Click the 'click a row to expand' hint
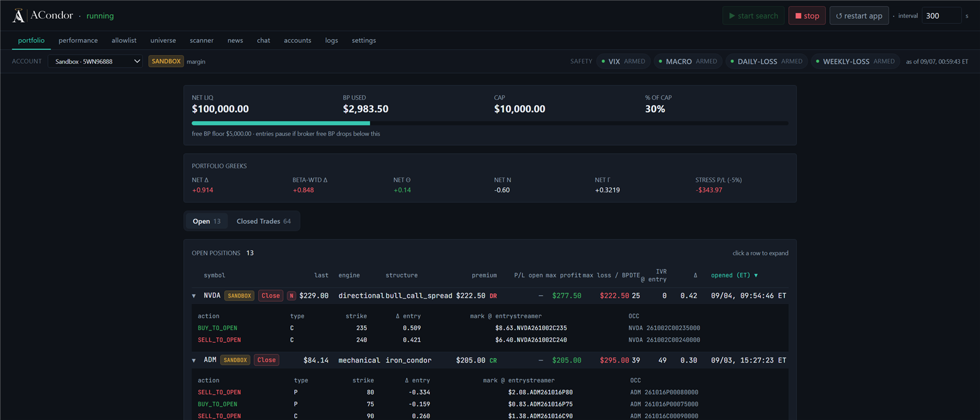Image resolution: width=980 pixels, height=420 pixels. click(x=760, y=253)
